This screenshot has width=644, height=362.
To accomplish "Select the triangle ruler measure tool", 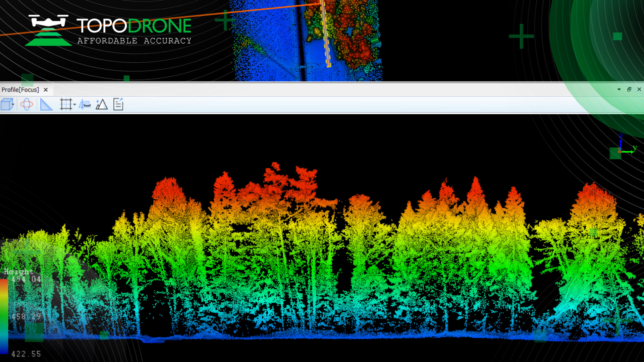I will 46,105.
